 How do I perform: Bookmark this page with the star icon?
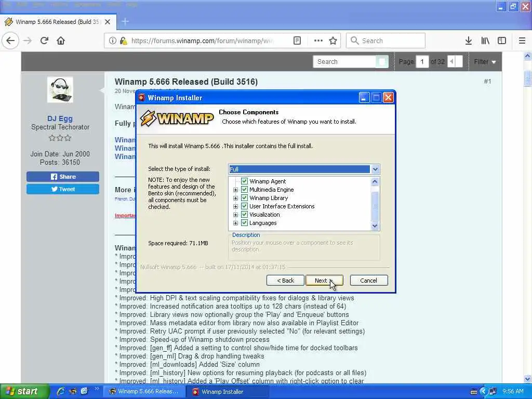[333, 41]
